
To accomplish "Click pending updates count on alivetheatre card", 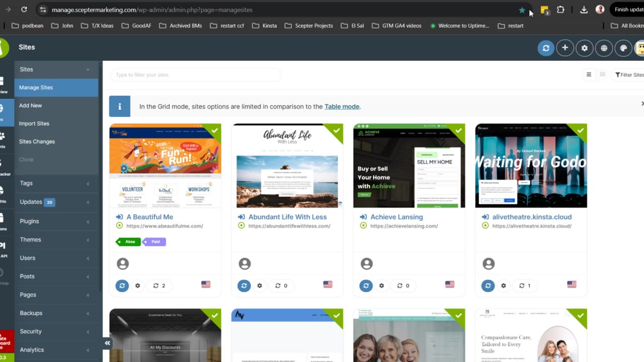I will pos(525,286).
